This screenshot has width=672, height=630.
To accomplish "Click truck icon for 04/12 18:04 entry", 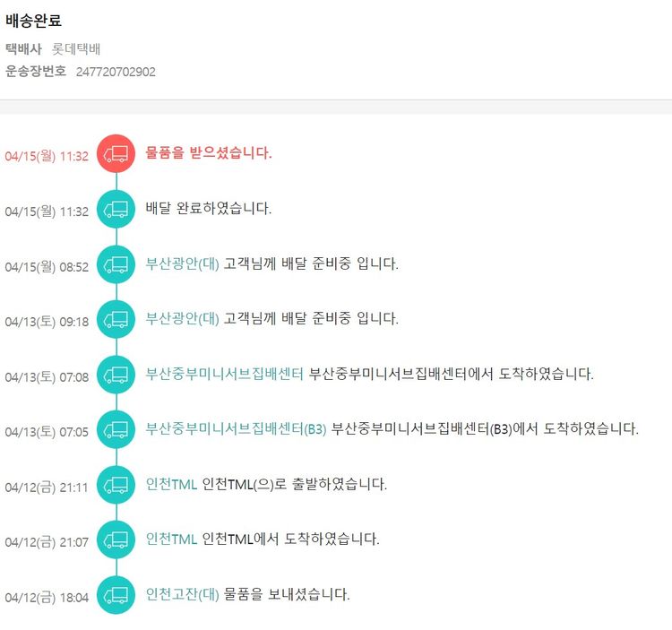I will tap(116, 595).
